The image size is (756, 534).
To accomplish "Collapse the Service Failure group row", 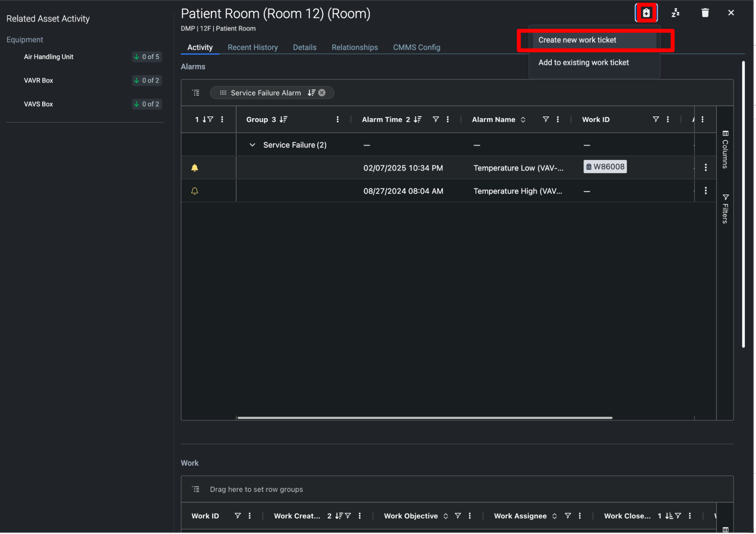I will pos(252,145).
